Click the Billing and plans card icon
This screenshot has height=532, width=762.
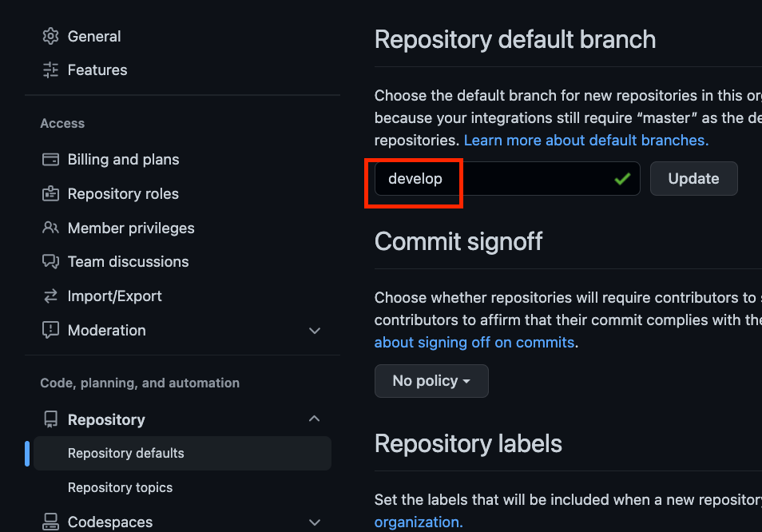(x=50, y=159)
